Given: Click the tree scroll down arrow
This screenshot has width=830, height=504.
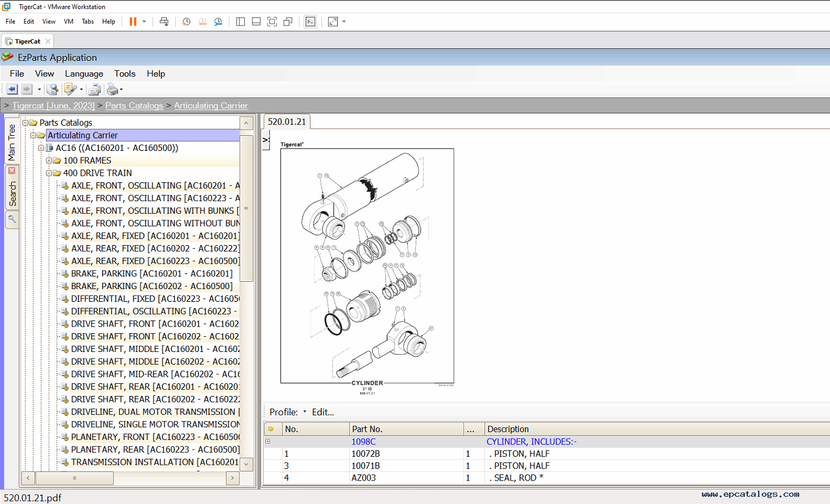Looking at the screenshot, I should 246,464.
